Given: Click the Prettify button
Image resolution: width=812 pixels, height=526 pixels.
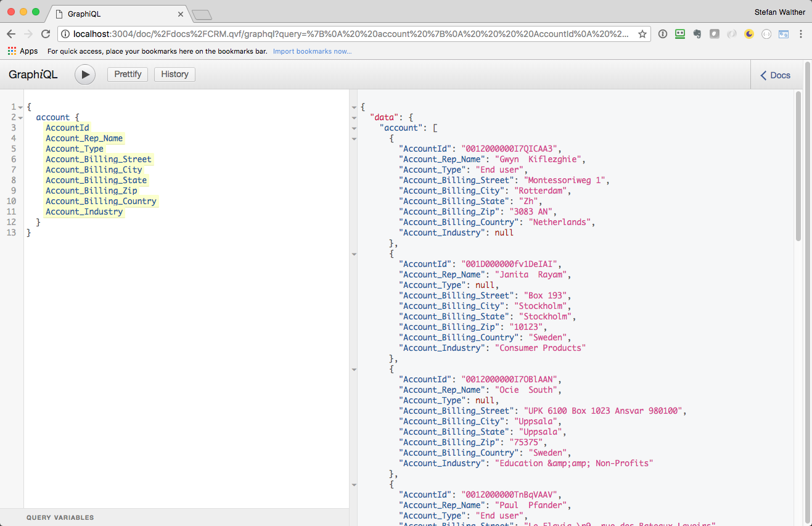Looking at the screenshot, I should (x=128, y=75).
